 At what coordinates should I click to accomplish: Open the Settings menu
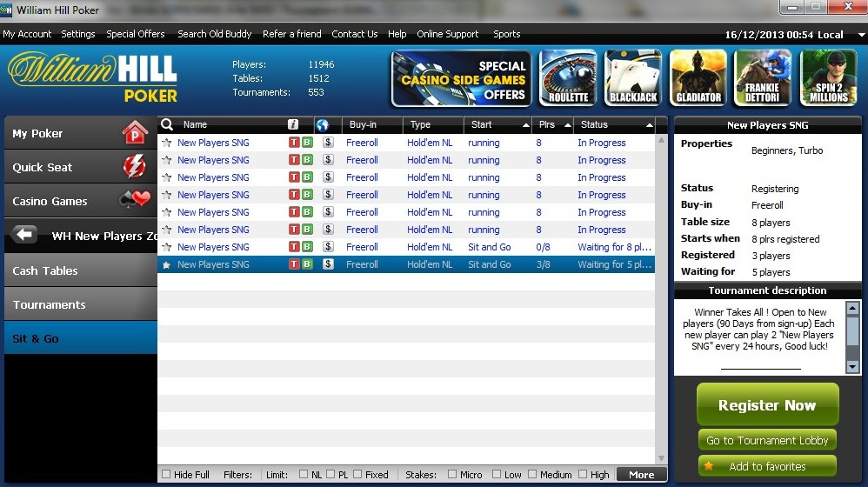point(78,34)
